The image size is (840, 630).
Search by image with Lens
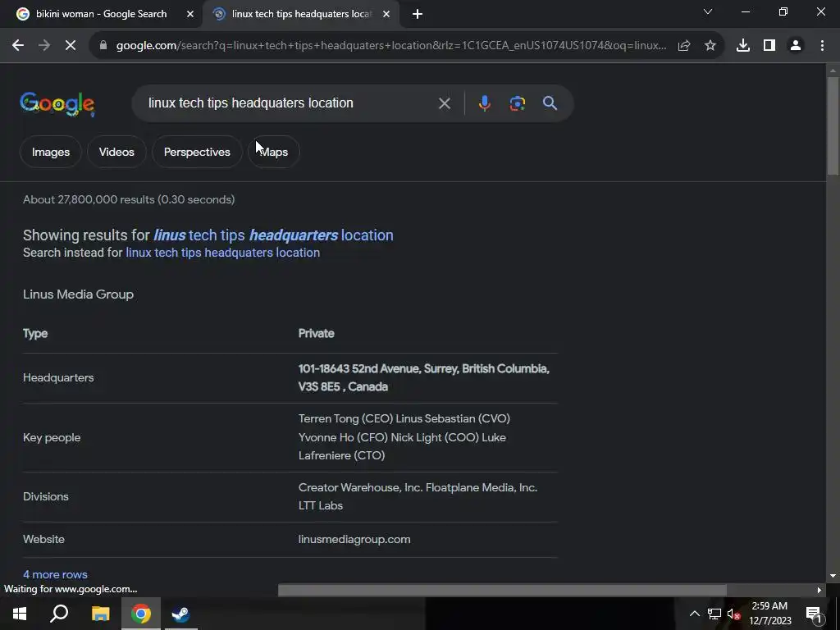pos(517,103)
